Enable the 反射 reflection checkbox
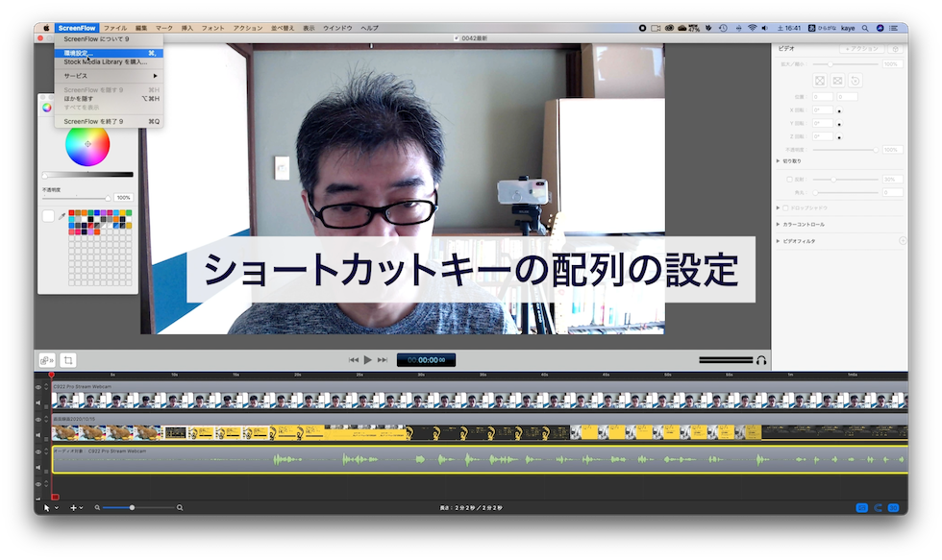This screenshot has width=942, height=560. [787, 180]
